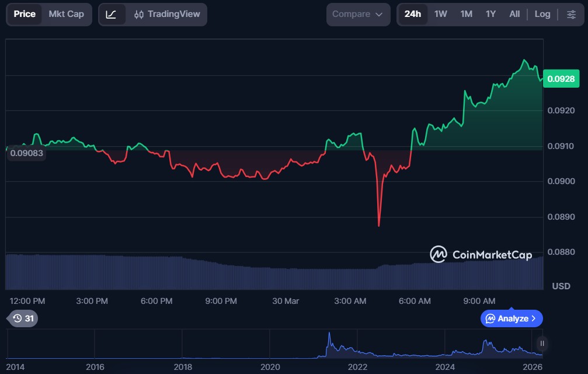Select the line chart icon
Screen dimensions: 588x374
point(112,14)
